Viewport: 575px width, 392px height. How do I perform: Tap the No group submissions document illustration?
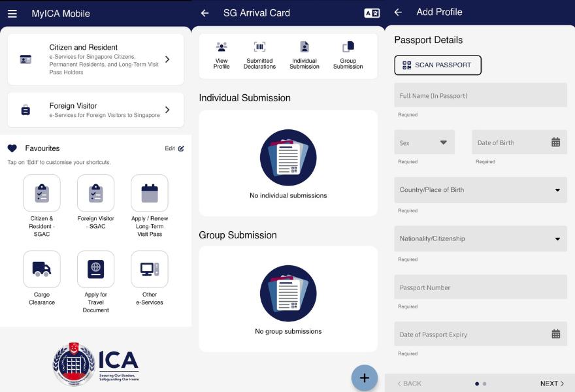coord(288,293)
